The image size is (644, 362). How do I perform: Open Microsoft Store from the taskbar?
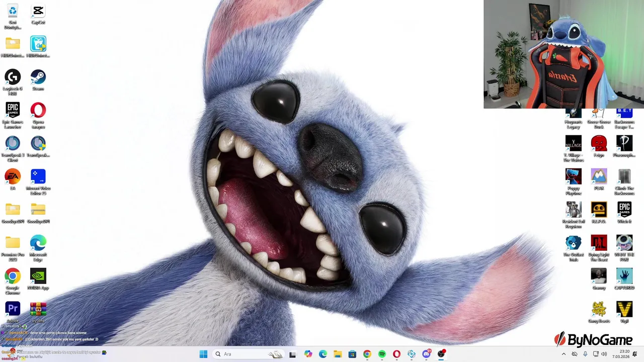[352, 354]
